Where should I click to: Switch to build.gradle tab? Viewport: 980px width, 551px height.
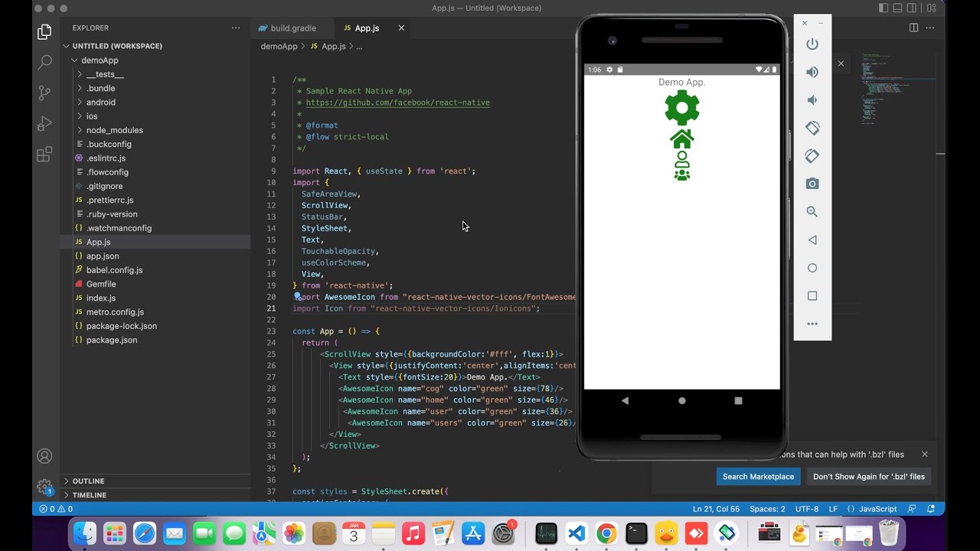pos(292,28)
